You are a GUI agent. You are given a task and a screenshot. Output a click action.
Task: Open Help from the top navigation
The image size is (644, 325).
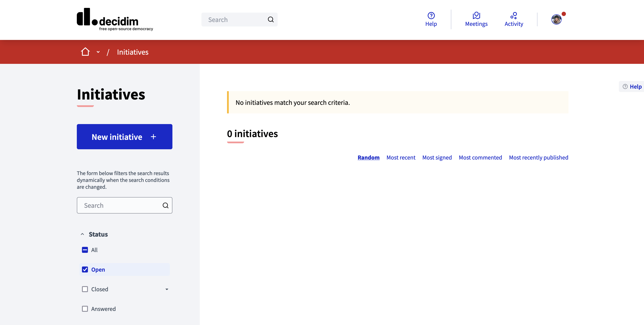431,19
